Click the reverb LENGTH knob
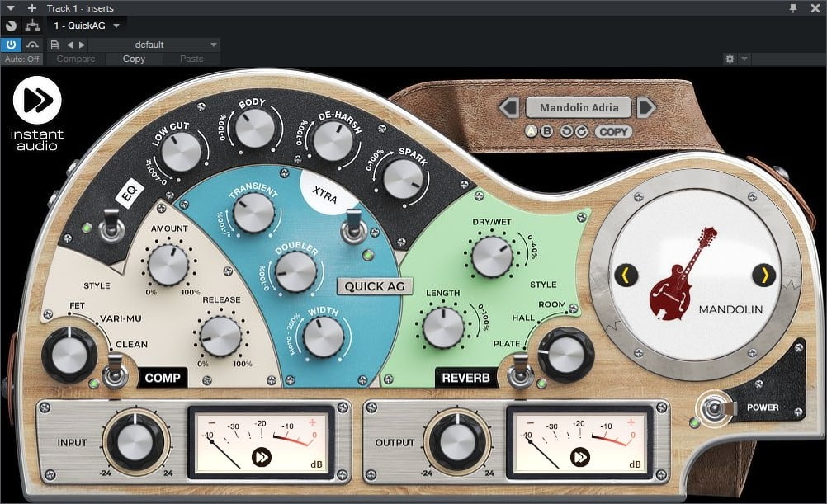The image size is (827, 504). 443,328
